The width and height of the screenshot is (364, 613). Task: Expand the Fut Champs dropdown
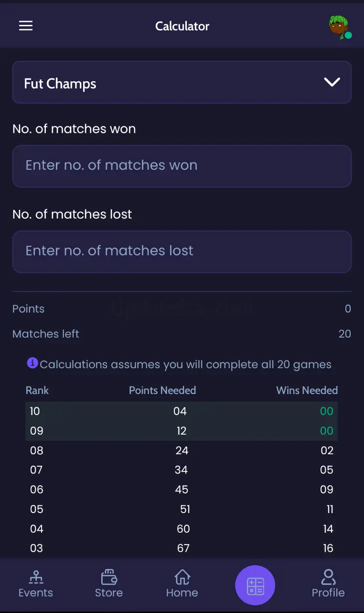tap(182, 83)
